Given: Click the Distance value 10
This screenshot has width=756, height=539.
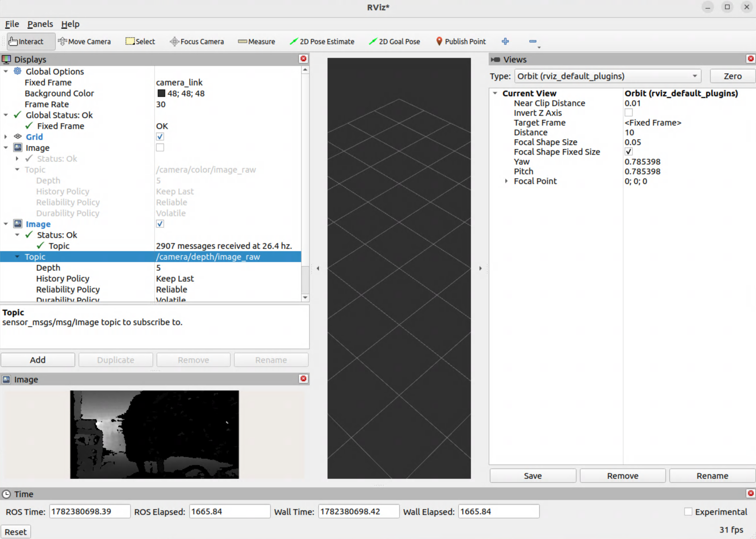Looking at the screenshot, I should click(x=629, y=132).
